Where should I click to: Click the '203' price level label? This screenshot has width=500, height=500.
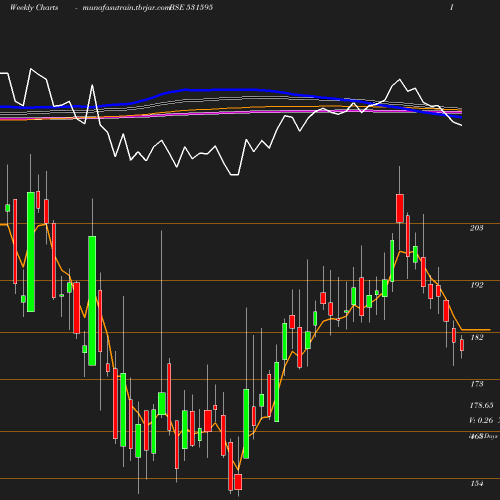point(476,228)
